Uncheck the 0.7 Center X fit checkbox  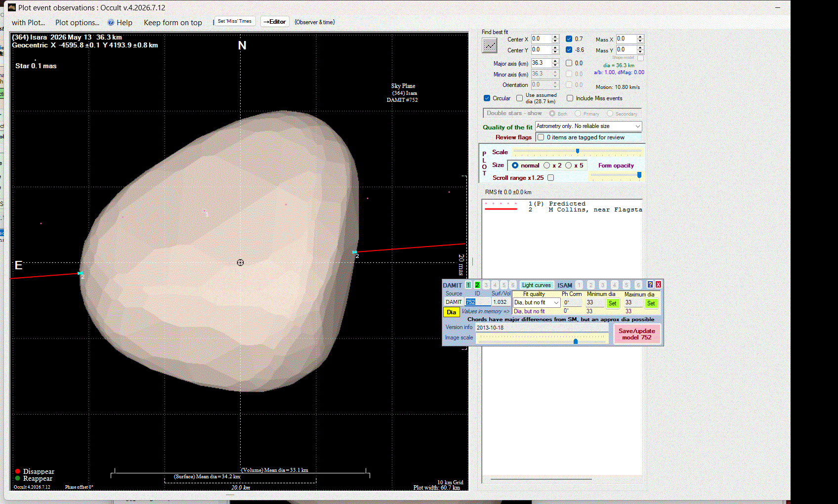tap(569, 39)
